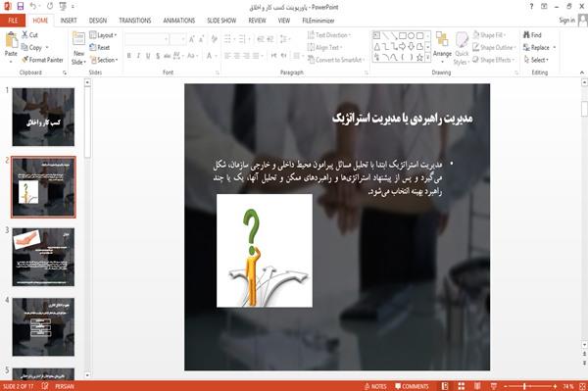The image size is (588, 391).
Task: Switch to Reading view in status bar
Action: tap(477, 386)
